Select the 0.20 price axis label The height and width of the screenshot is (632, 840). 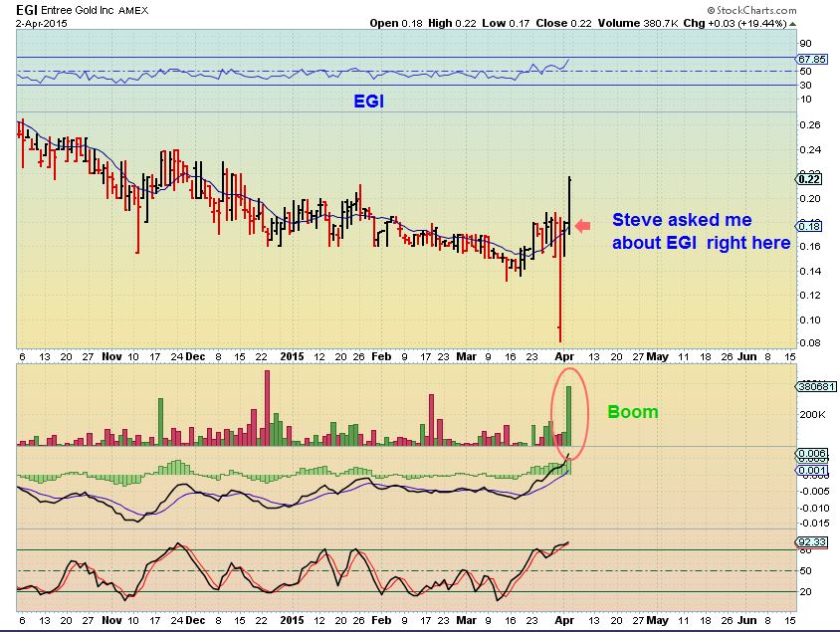[809, 199]
